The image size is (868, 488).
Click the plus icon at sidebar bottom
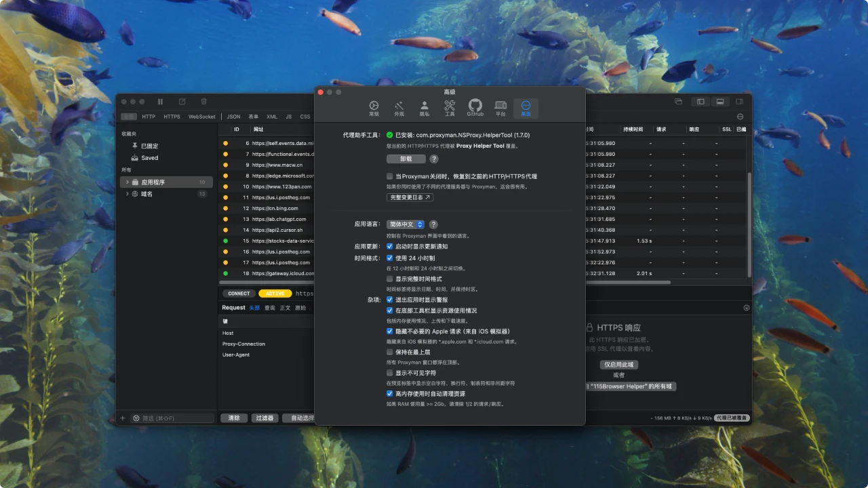point(123,418)
